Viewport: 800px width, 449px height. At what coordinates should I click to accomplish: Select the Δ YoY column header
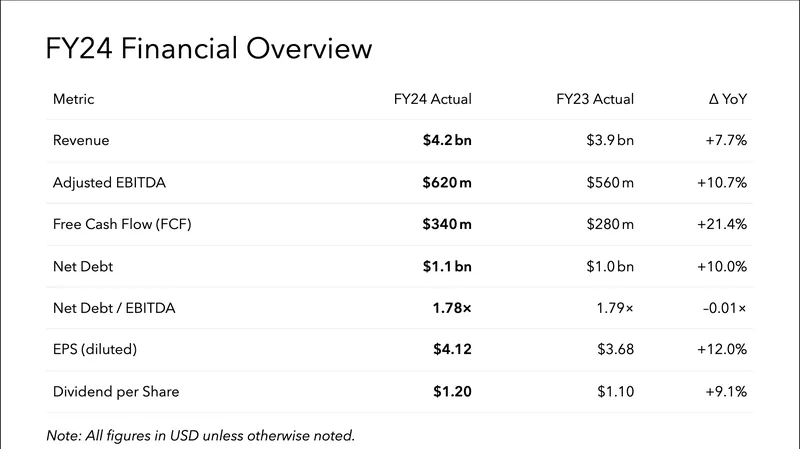727,99
